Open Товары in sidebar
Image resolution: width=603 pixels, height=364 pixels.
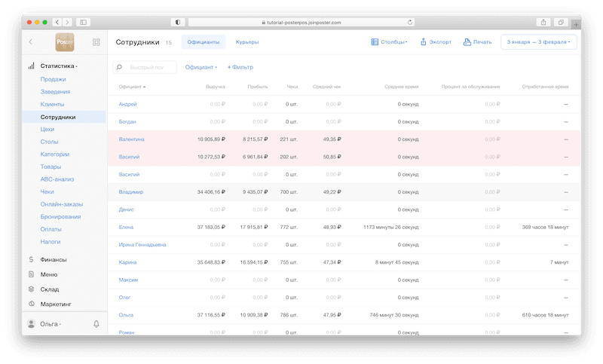coord(51,167)
